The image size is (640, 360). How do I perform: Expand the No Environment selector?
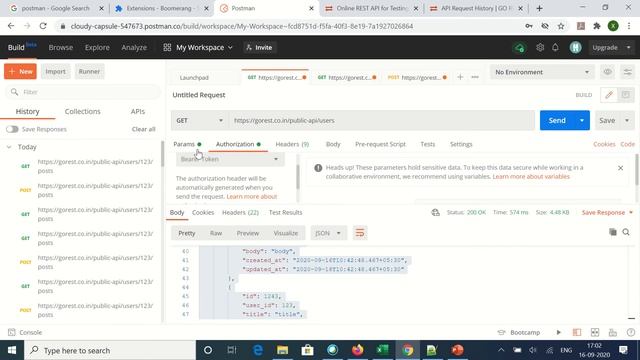coord(542,72)
